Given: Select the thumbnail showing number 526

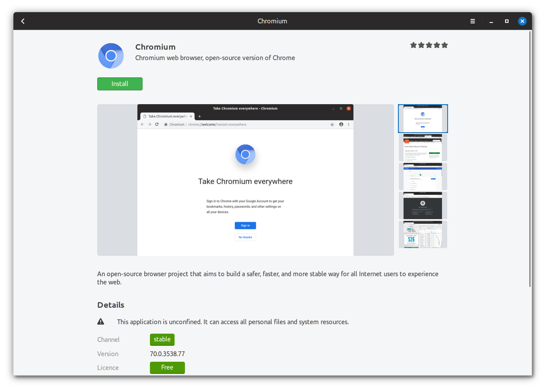Looking at the screenshot, I should (423, 234).
